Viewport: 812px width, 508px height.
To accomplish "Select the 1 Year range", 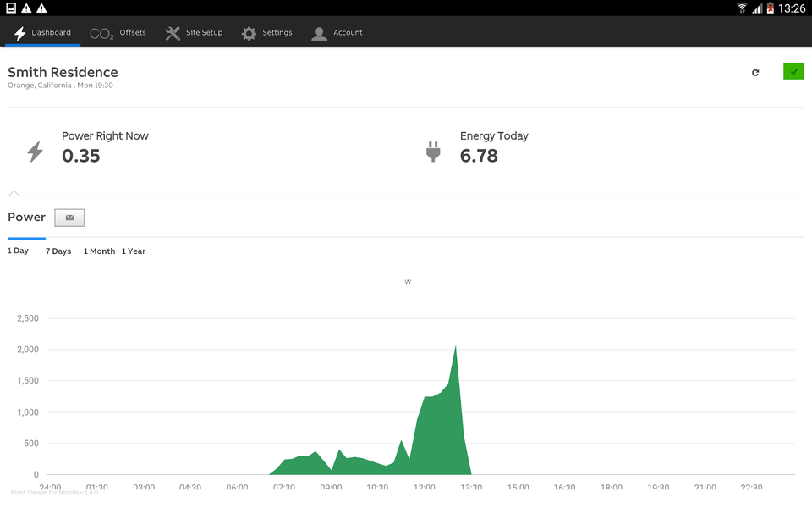I will click(134, 251).
